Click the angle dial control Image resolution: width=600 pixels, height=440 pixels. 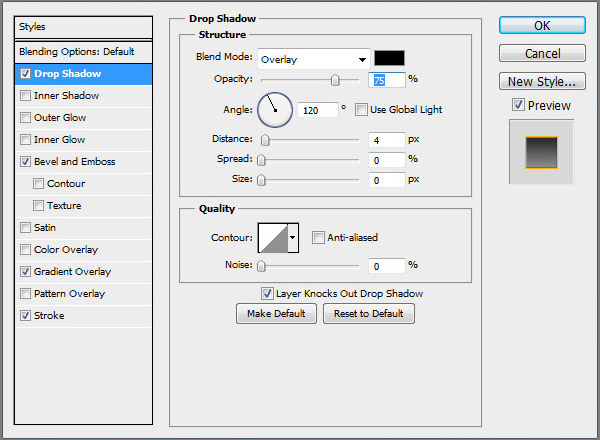pyautogui.click(x=275, y=108)
